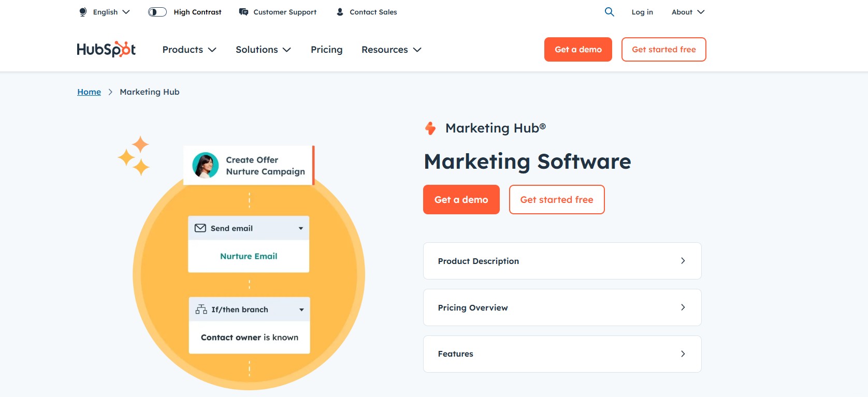Click the Marketing Software heading
868x397 pixels.
[x=527, y=161]
